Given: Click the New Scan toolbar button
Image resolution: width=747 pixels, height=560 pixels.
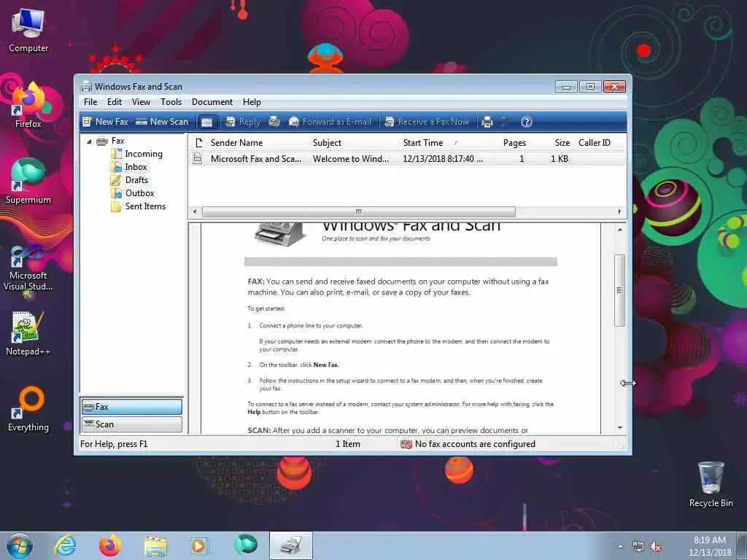Looking at the screenshot, I should pos(162,122).
